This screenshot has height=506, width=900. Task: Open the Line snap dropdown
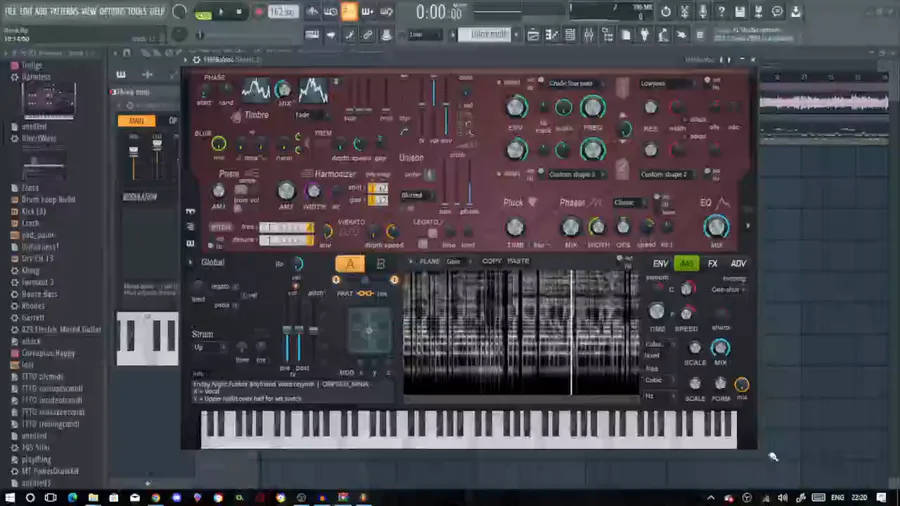tap(425, 35)
